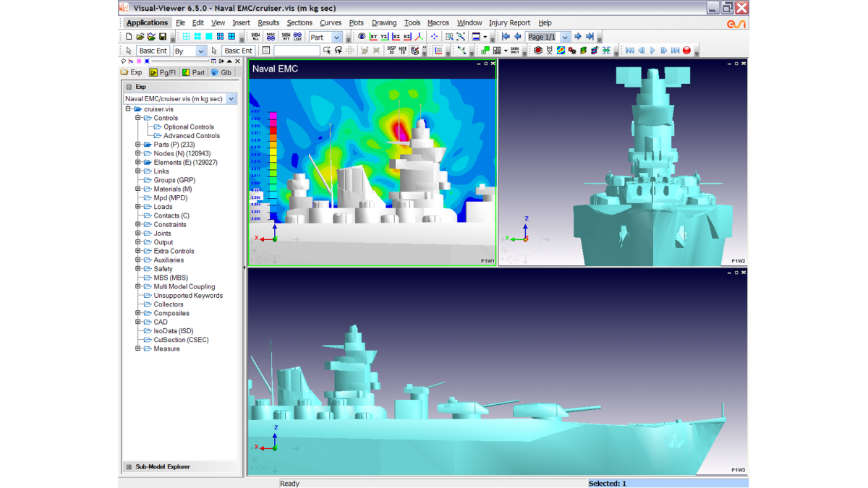Screen dimensions: 868x488
Task: Click the magenta swatch atop the contour legend
Action: click(x=273, y=116)
